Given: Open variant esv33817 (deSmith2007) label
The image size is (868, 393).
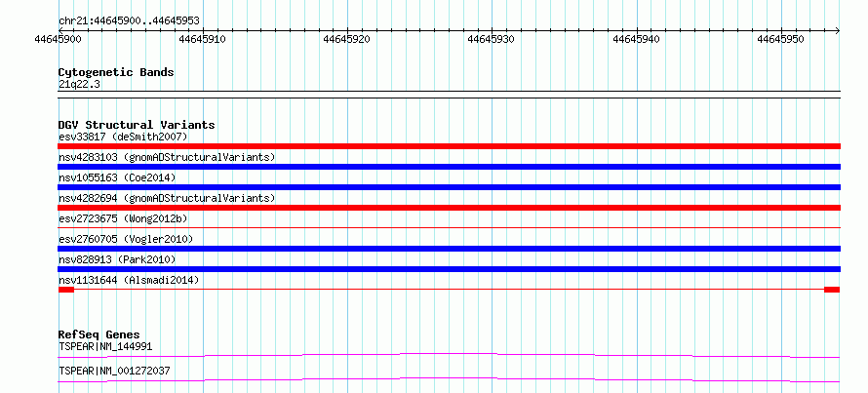Looking at the screenshot, I should (x=123, y=137).
